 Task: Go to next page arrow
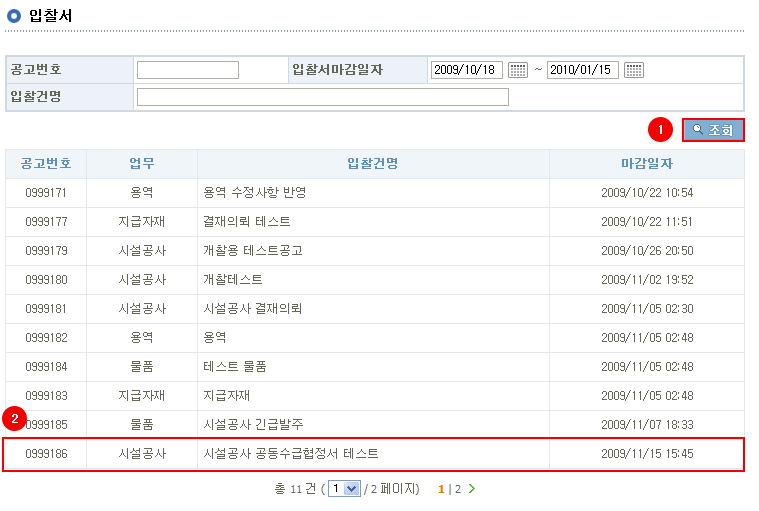(472, 489)
